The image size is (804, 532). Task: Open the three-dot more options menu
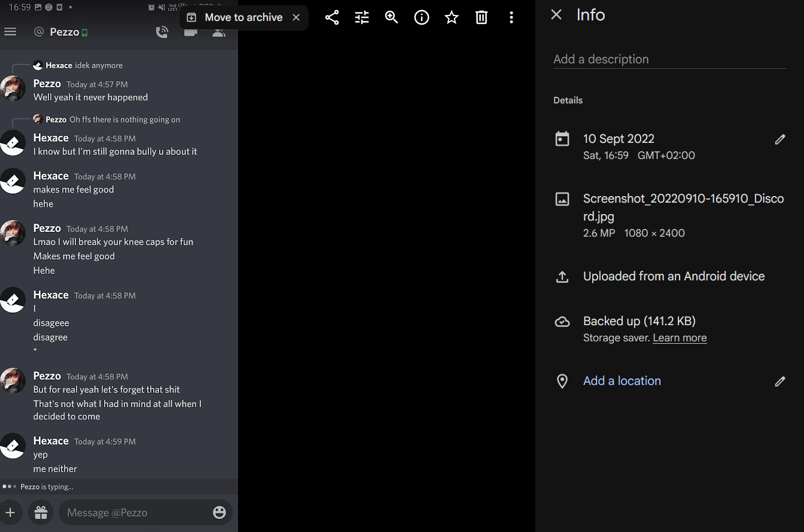pos(511,18)
